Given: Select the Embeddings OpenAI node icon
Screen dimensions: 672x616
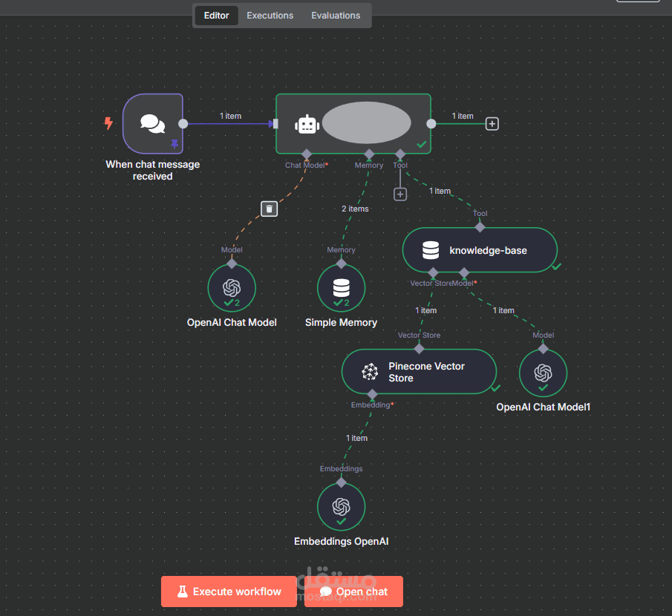Looking at the screenshot, I should [341, 507].
